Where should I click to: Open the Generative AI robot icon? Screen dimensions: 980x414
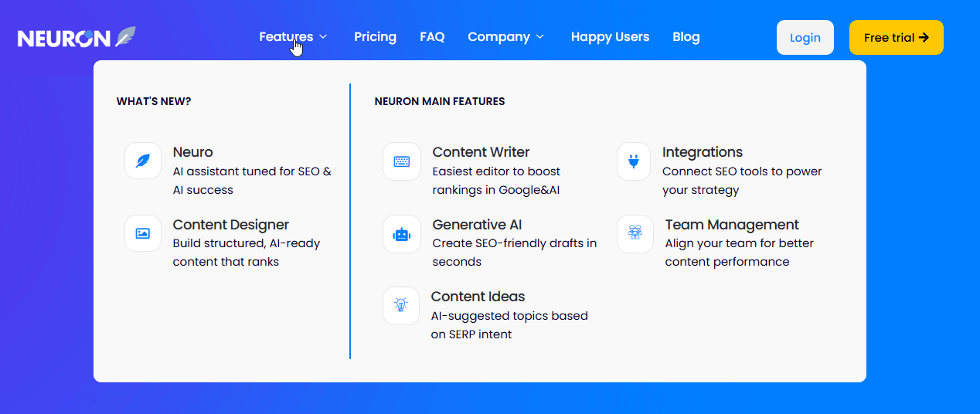(x=402, y=234)
